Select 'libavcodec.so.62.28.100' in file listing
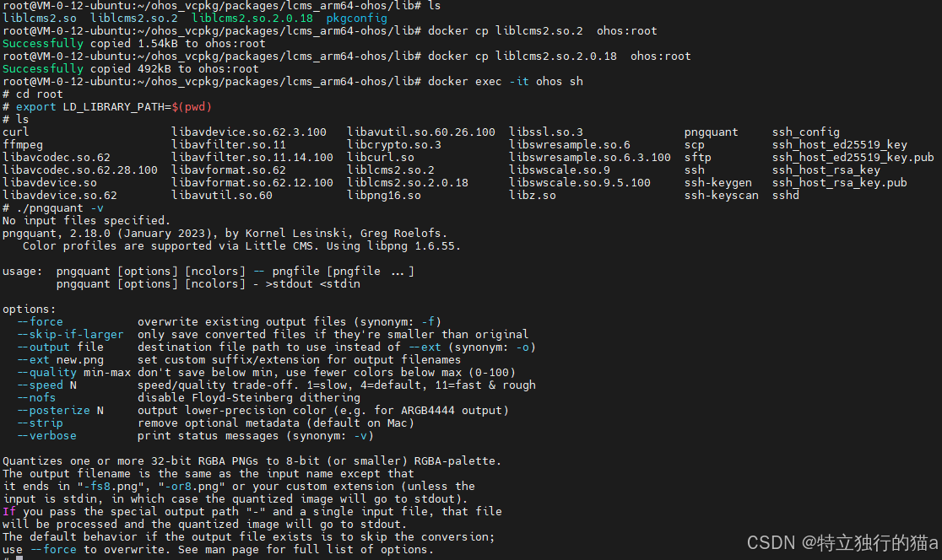This screenshot has width=942, height=560. pyautogui.click(x=80, y=170)
